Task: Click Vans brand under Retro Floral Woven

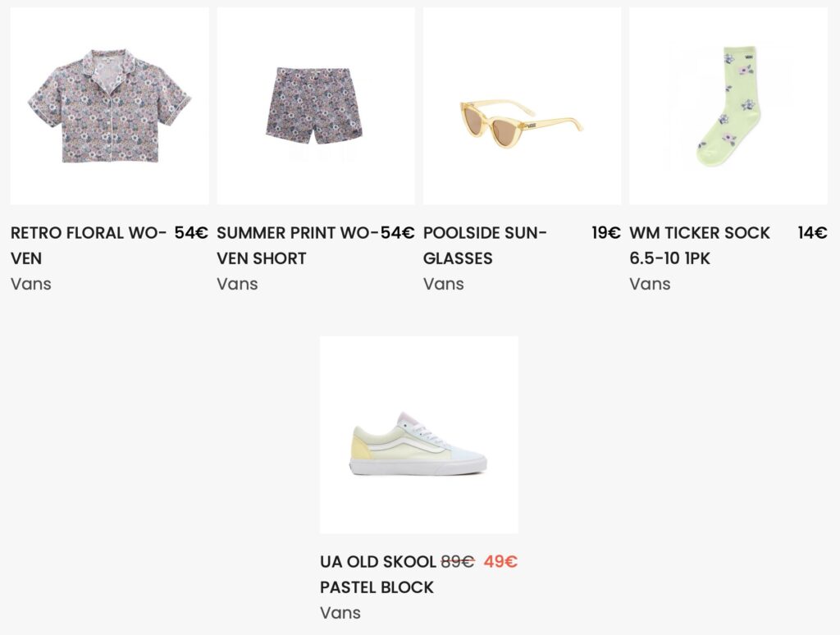Action: click(x=31, y=284)
